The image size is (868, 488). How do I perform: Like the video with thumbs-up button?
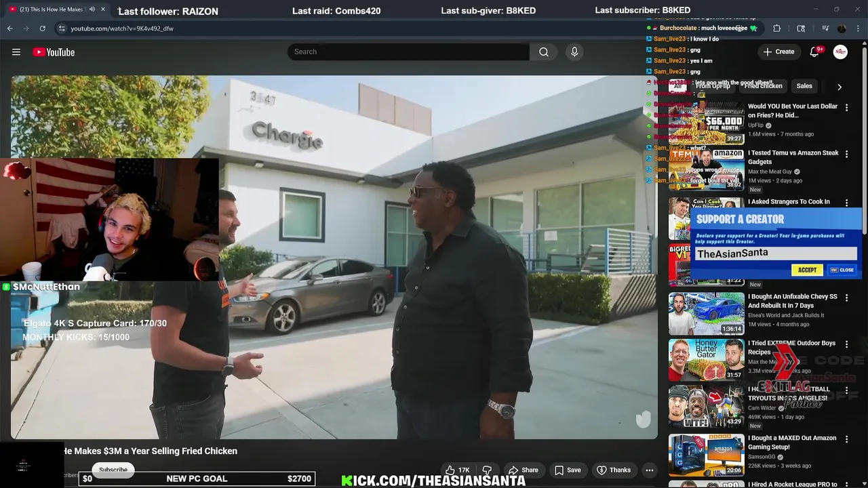pyautogui.click(x=457, y=470)
